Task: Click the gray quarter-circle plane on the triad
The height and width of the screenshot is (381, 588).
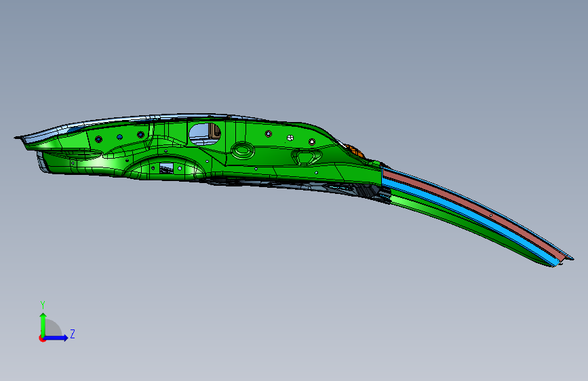Action: [53, 328]
